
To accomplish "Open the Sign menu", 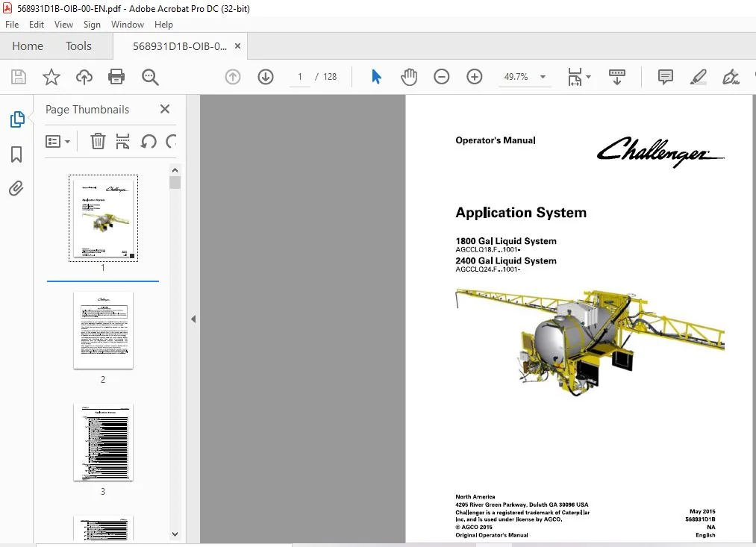I will [92, 25].
